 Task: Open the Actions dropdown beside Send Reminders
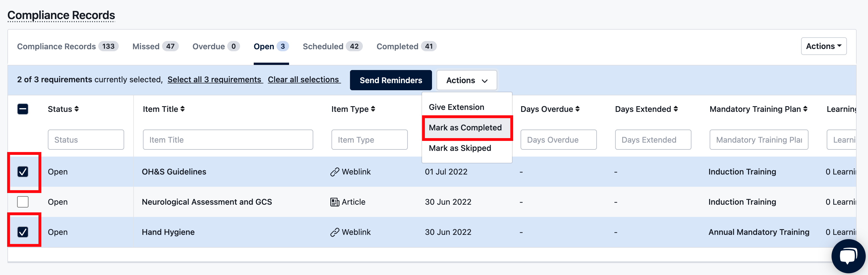466,80
